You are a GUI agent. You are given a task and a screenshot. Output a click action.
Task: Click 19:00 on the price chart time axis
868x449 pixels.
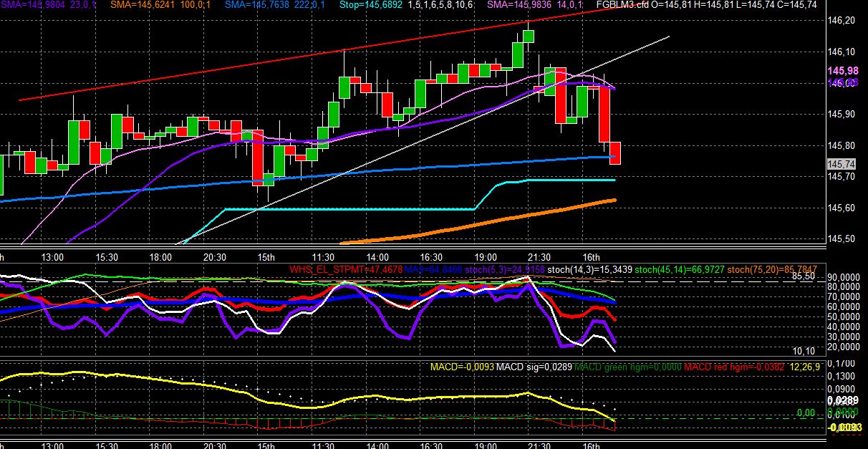(x=486, y=257)
